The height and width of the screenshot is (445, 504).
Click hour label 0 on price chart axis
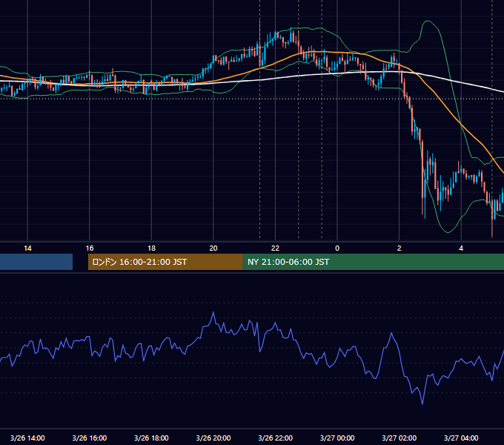(337, 248)
